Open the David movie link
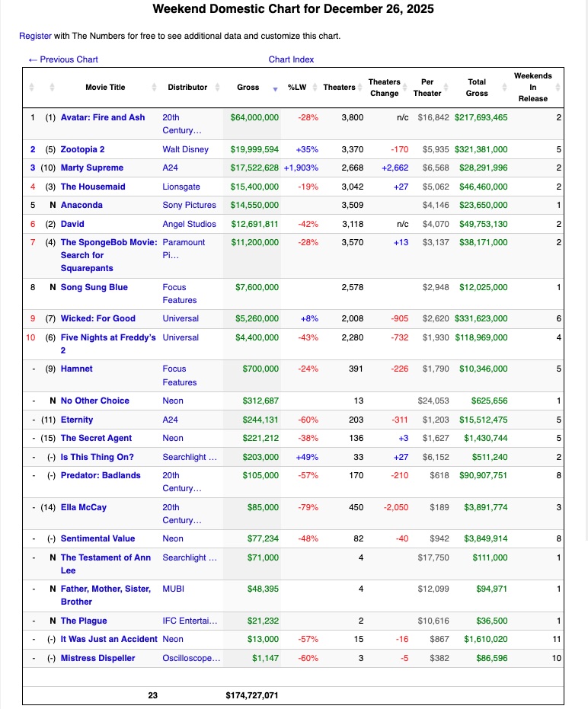 coord(72,224)
